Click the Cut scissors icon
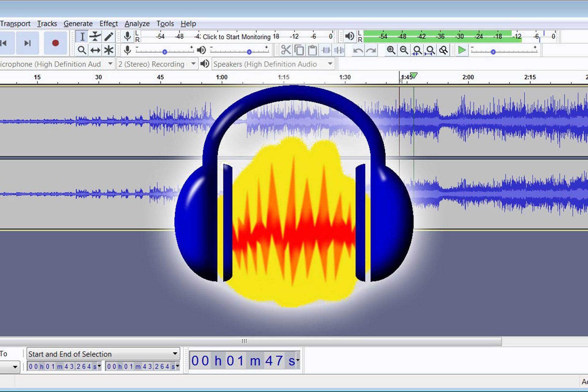The height and width of the screenshot is (392, 588). [286, 50]
